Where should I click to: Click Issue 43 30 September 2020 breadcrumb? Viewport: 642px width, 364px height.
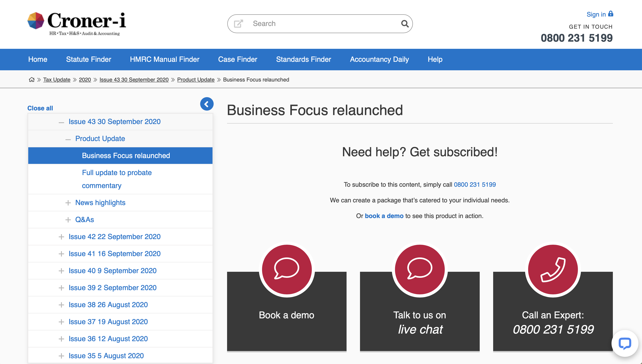coord(134,79)
